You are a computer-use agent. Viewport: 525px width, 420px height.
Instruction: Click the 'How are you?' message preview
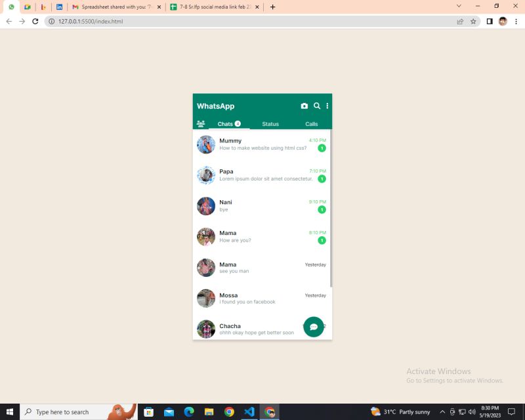[235, 240]
